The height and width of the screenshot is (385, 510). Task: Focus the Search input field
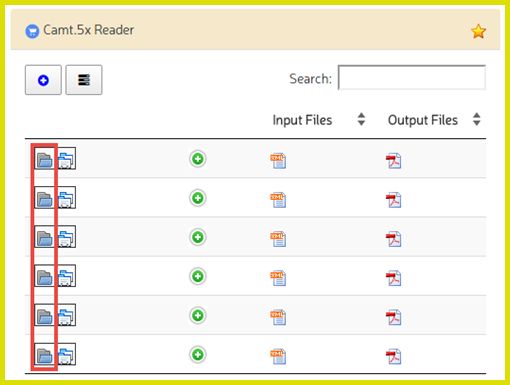pos(412,77)
